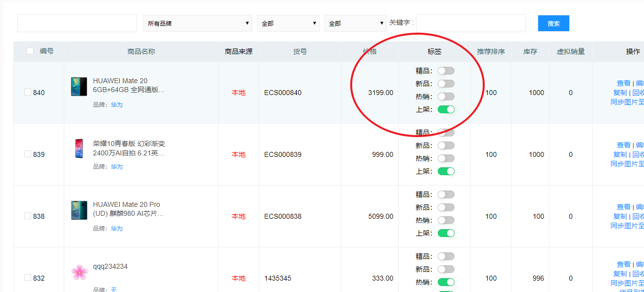Open the 全部 dropdown beside the 关键字 label

click(x=355, y=23)
